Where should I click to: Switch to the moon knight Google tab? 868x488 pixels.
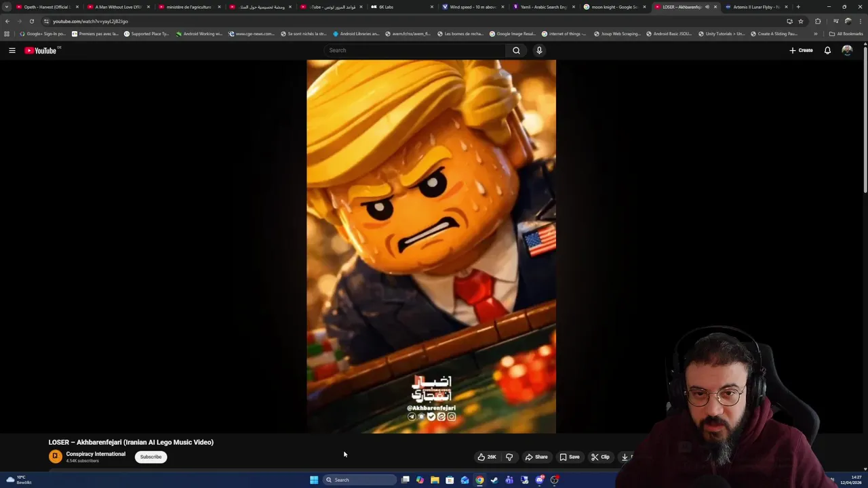(x=615, y=7)
